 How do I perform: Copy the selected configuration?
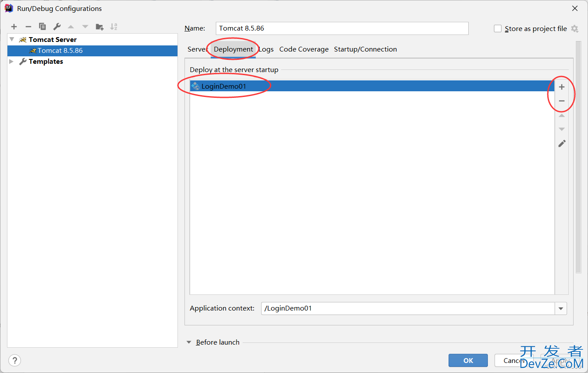coord(42,27)
